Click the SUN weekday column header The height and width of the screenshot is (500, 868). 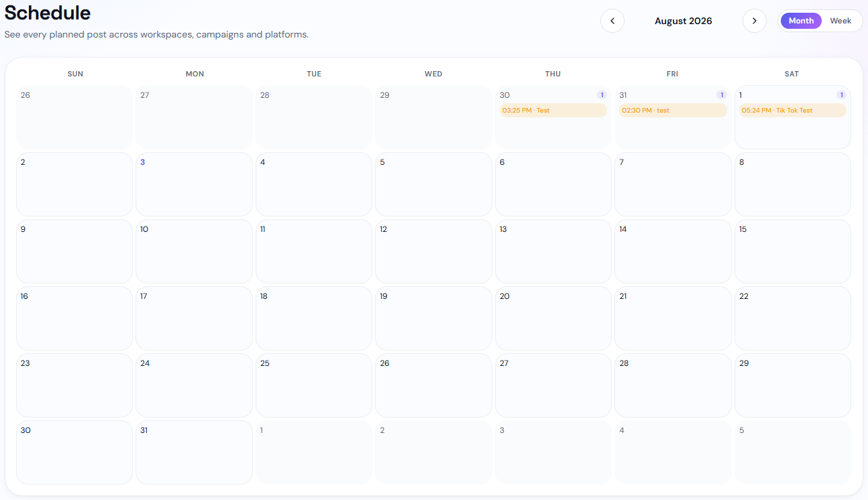tap(75, 74)
